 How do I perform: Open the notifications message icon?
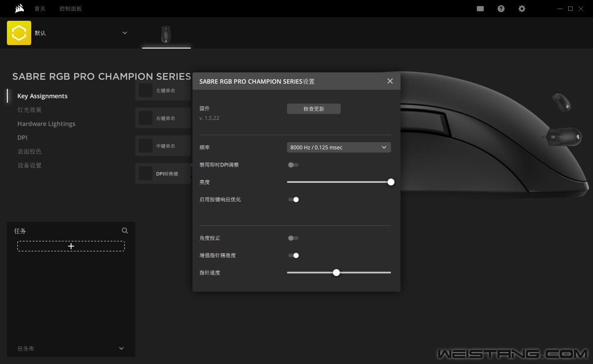click(480, 9)
